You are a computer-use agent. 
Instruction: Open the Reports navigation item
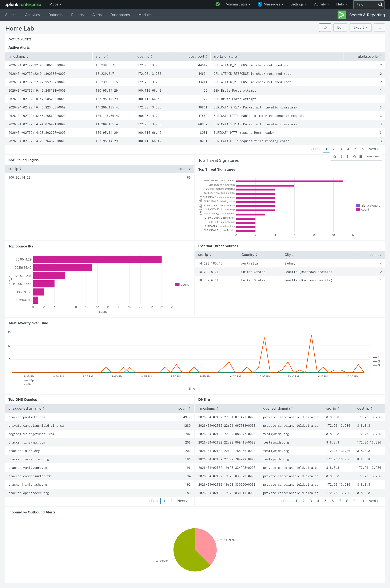[x=77, y=15]
